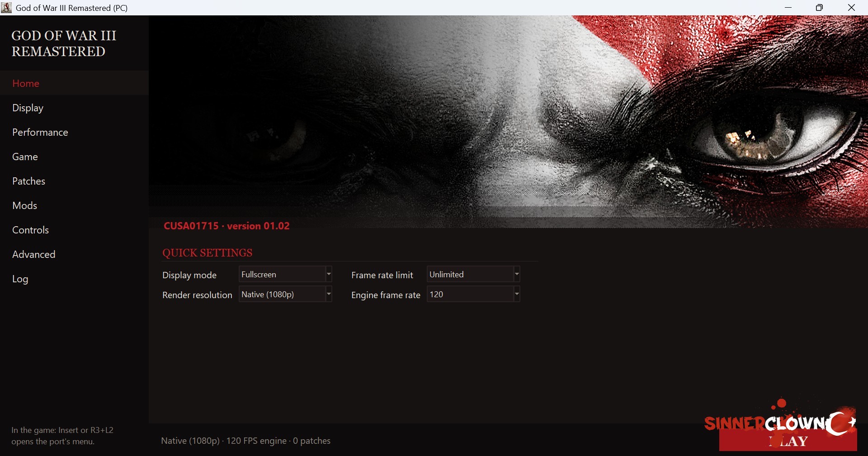Click the hint text about Insert or R3+L2
The height and width of the screenshot is (456, 868).
click(62, 436)
